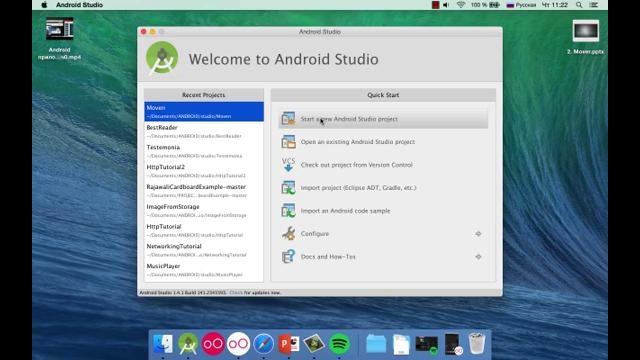Expand the Docs and How-Tos submenu arrow
The image size is (640, 360).
(x=478, y=257)
